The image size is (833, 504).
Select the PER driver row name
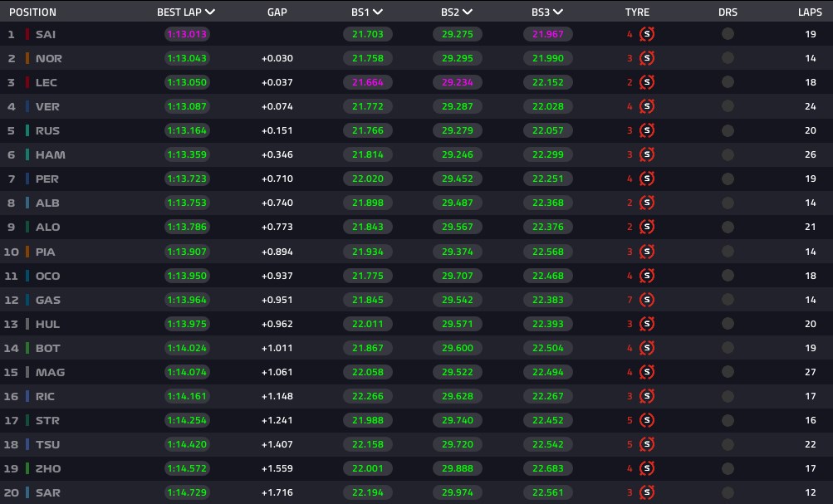[47, 179]
